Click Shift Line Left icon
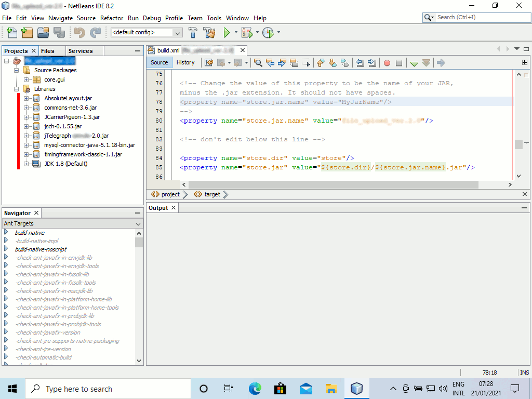Viewport: 532px width, 399px height. [x=360, y=63]
